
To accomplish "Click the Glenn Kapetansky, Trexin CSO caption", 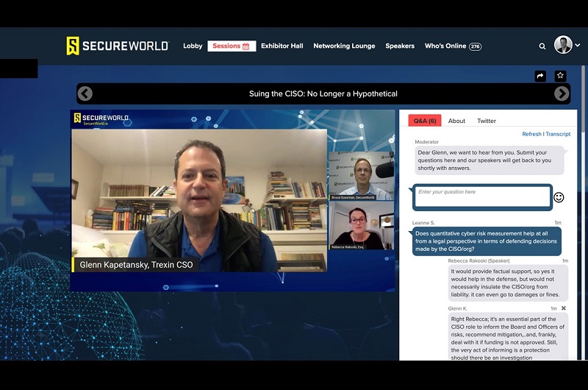I will click(x=136, y=265).
